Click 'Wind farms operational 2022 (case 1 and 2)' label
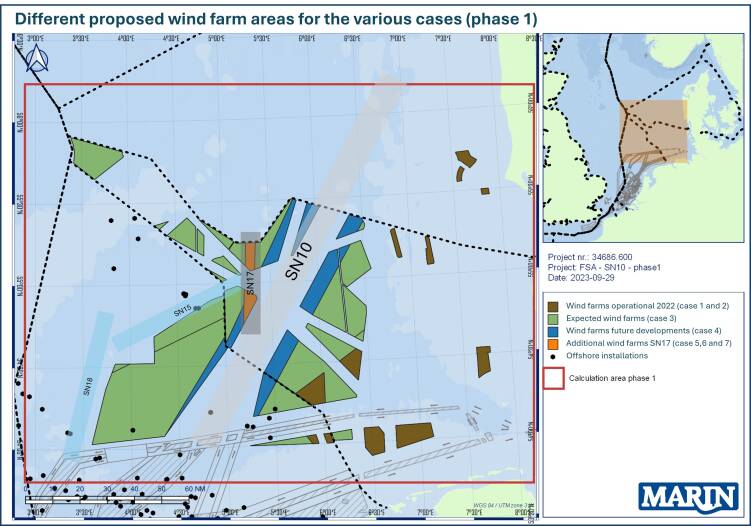This screenshot has height=526, width=751. click(x=648, y=306)
